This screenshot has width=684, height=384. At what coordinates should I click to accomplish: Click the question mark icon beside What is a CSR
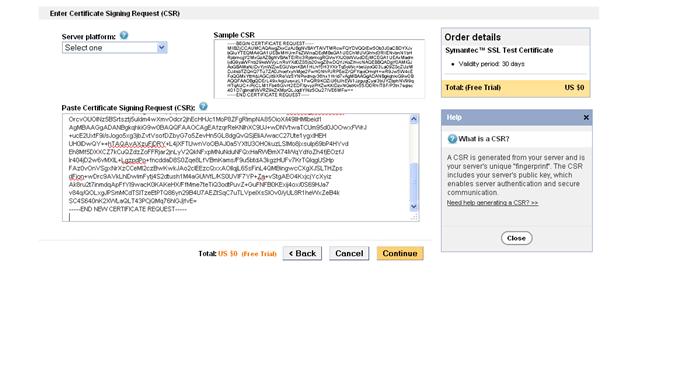click(452, 139)
